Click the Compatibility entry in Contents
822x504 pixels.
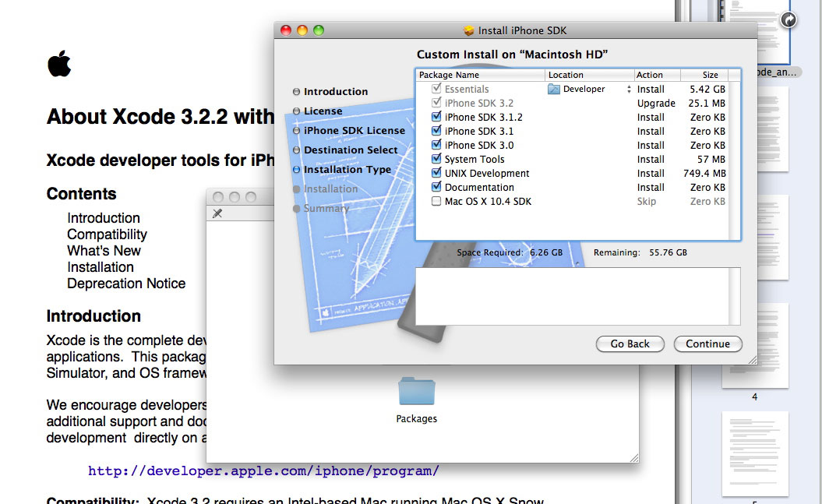click(x=107, y=234)
